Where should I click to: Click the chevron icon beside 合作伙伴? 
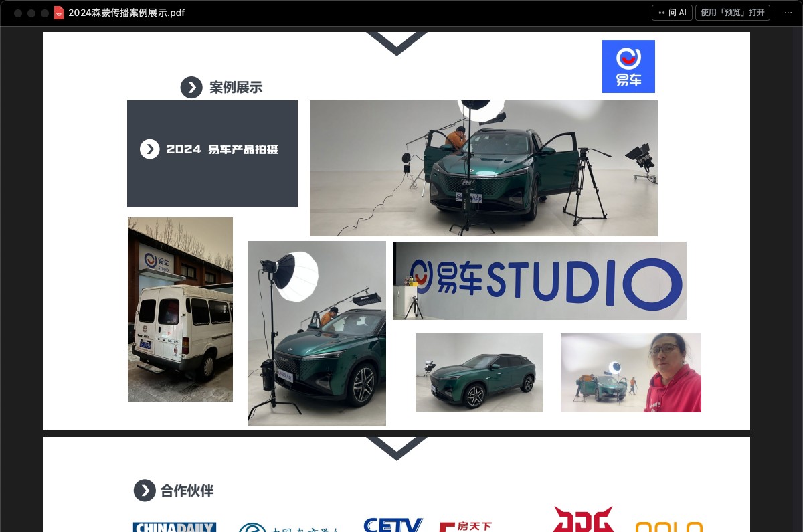coord(145,491)
